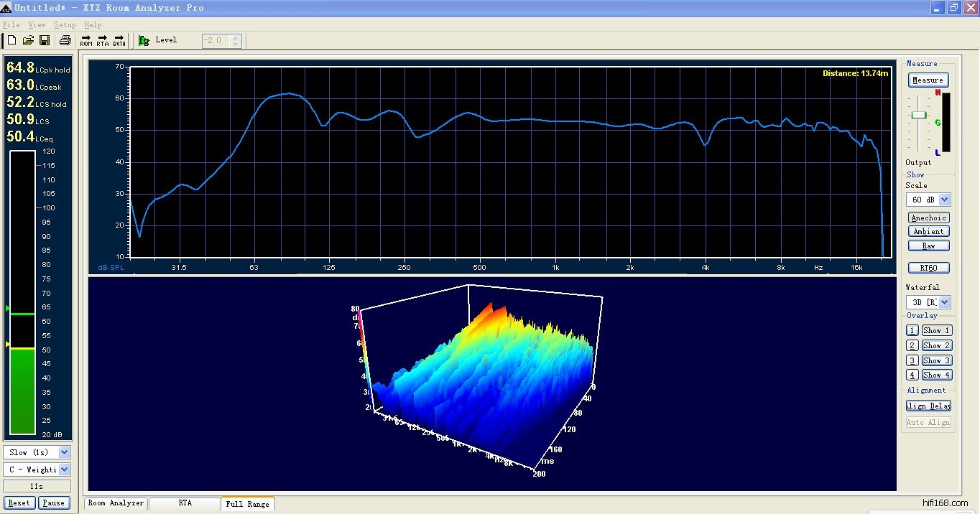Toggle the Anechoic display mode
The width and height of the screenshot is (980, 514).
[928, 218]
